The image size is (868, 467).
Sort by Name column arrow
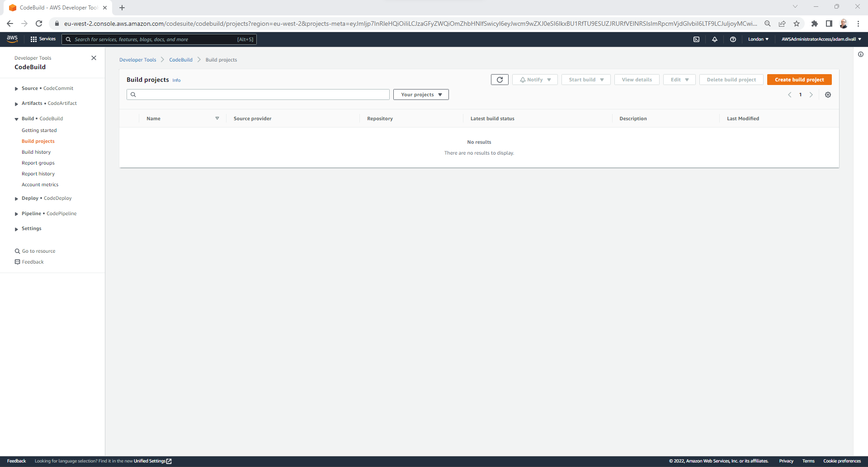pyautogui.click(x=217, y=118)
